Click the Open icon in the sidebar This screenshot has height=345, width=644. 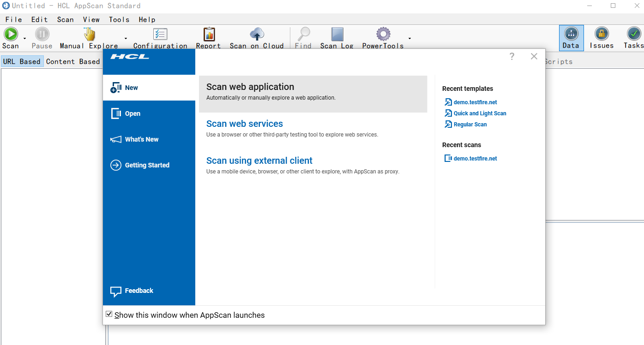coord(116,113)
